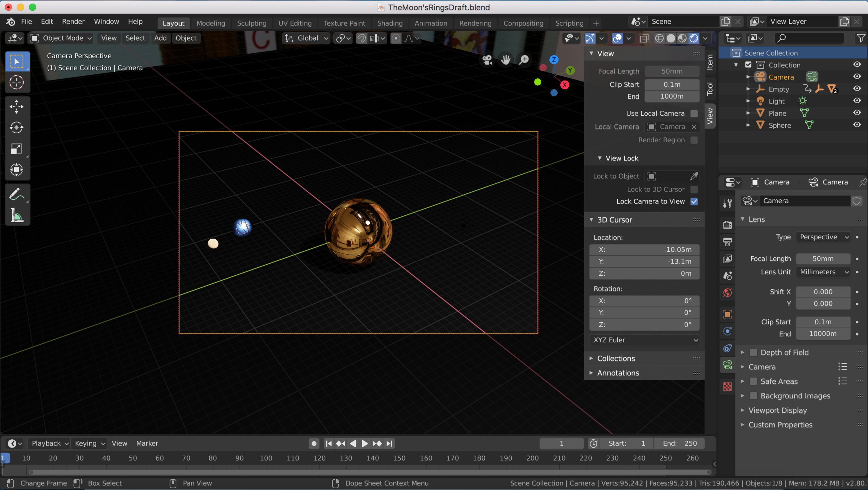Image resolution: width=868 pixels, height=490 pixels.
Task: Hide the Sphere object in outliner
Action: [857, 125]
